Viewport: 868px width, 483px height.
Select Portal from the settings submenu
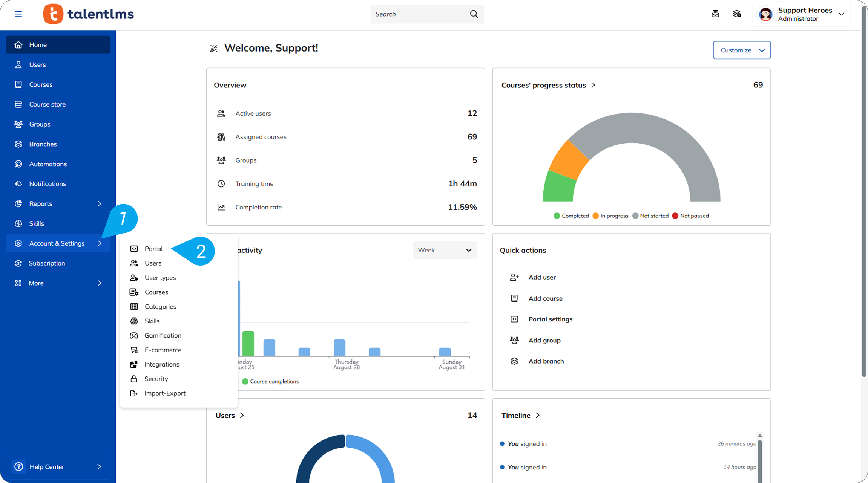pyautogui.click(x=153, y=249)
